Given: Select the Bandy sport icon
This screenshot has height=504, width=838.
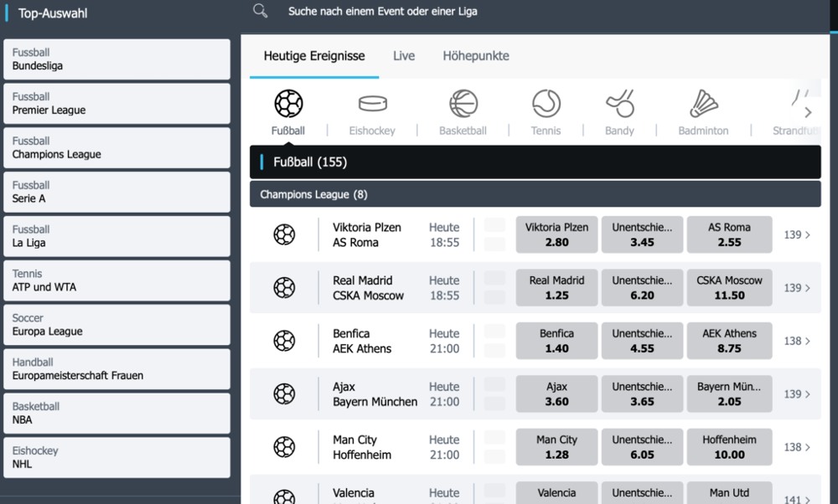Looking at the screenshot, I should [620, 104].
